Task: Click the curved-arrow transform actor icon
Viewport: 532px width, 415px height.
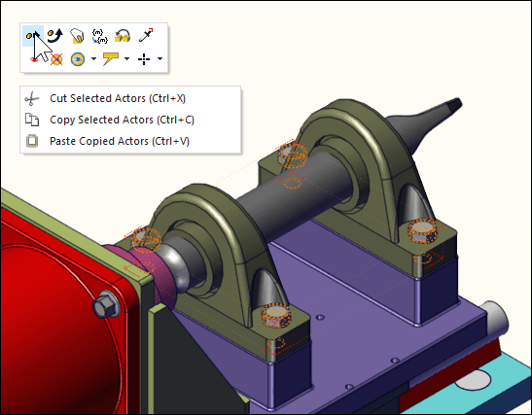Action: point(55,36)
